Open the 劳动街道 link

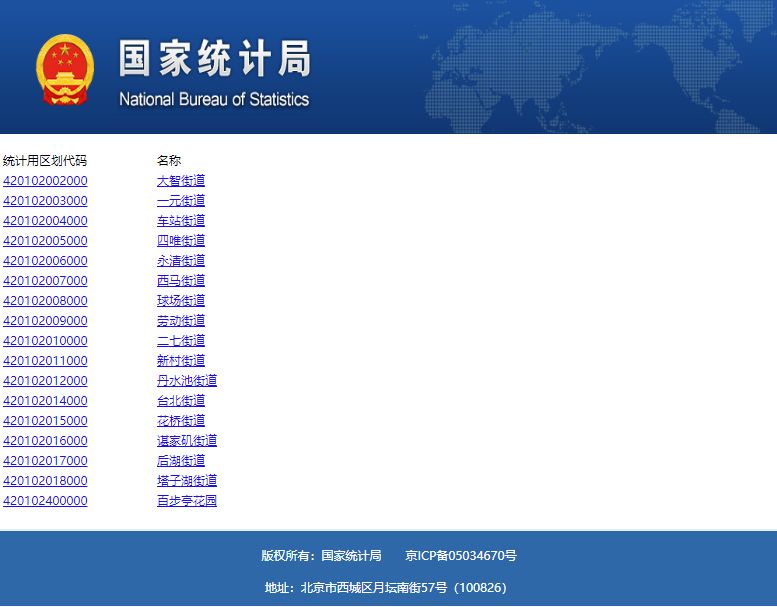(x=181, y=321)
